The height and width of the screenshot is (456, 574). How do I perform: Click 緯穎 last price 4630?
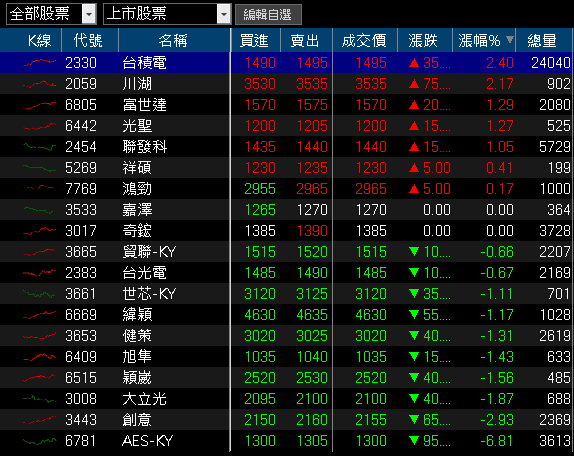click(x=371, y=315)
